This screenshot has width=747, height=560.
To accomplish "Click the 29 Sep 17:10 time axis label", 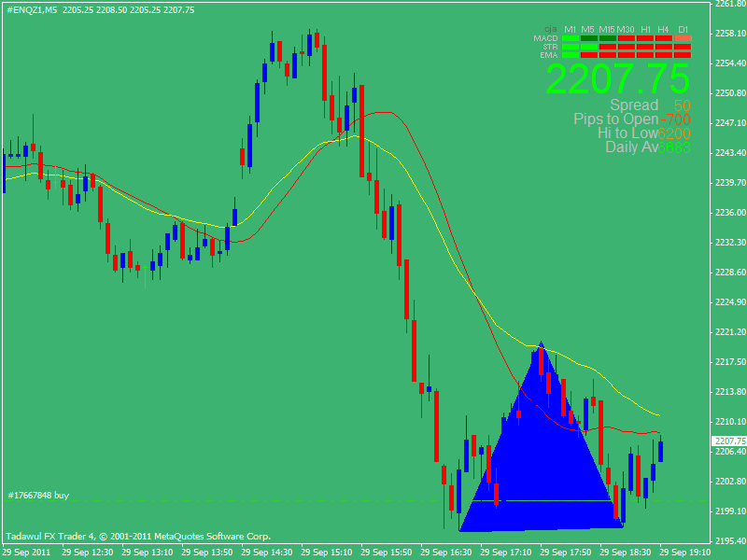I will [509, 553].
